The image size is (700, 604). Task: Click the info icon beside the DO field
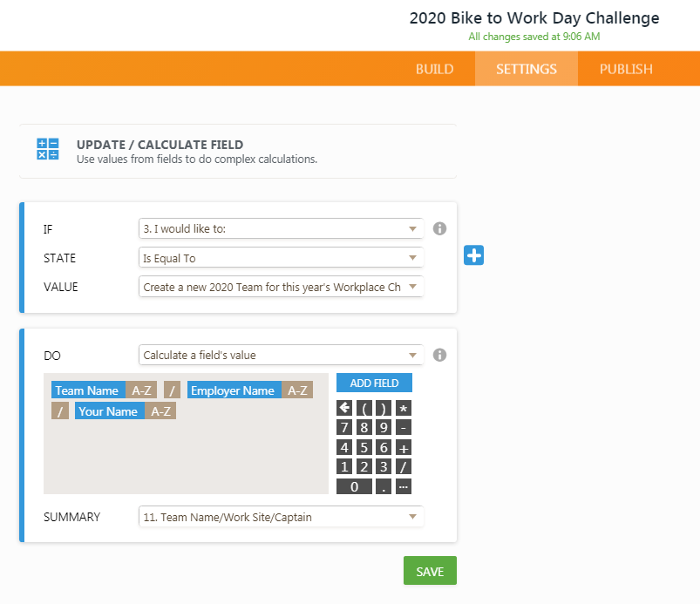pos(439,355)
